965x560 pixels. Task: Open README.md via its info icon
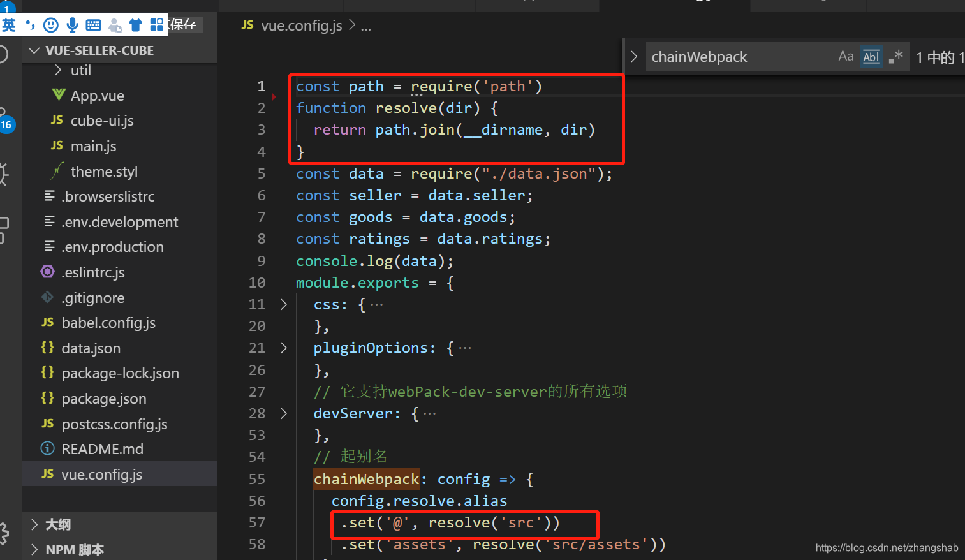[48, 448]
